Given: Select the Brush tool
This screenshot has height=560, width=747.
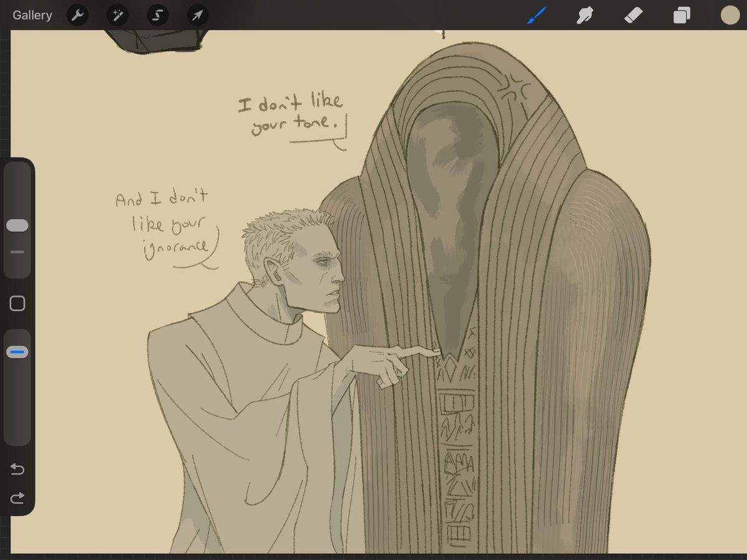Looking at the screenshot, I should (x=537, y=15).
